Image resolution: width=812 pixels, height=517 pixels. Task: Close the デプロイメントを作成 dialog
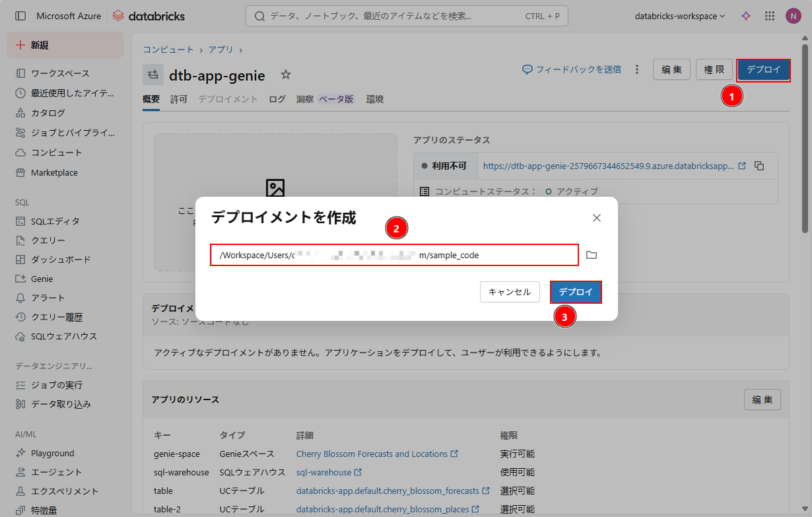click(x=596, y=218)
